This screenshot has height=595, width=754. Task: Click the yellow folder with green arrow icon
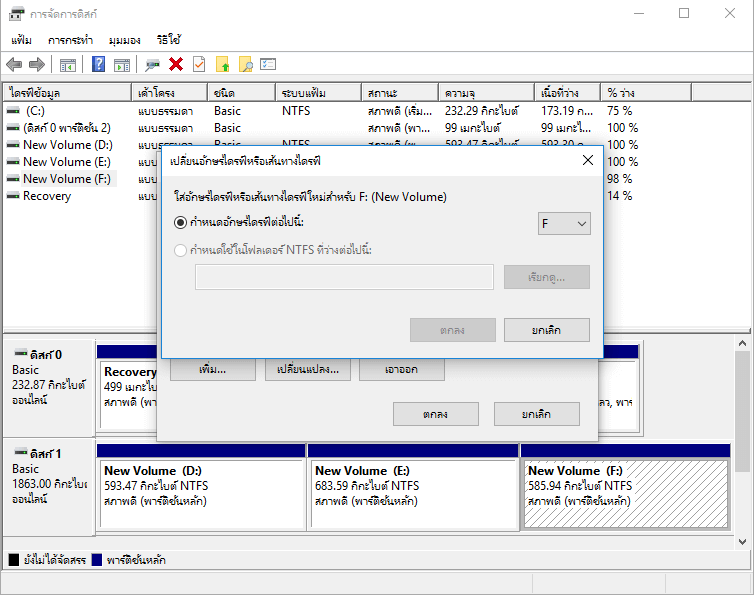pos(223,65)
